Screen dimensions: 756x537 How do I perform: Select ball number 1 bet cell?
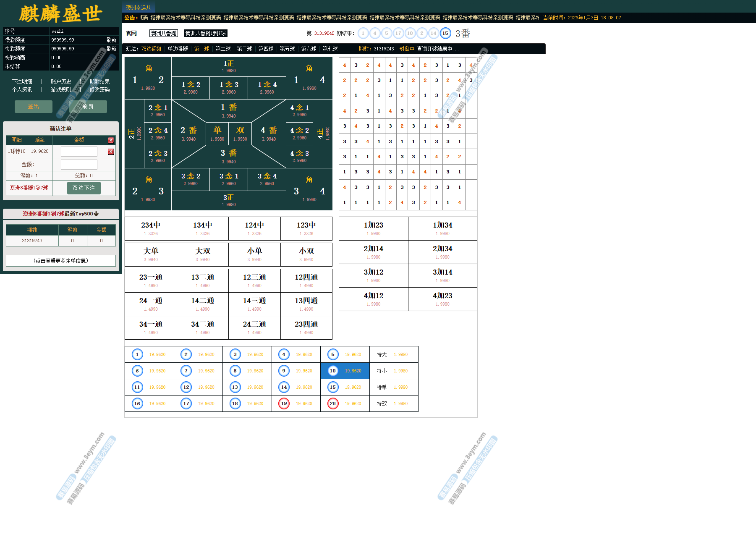137,354
